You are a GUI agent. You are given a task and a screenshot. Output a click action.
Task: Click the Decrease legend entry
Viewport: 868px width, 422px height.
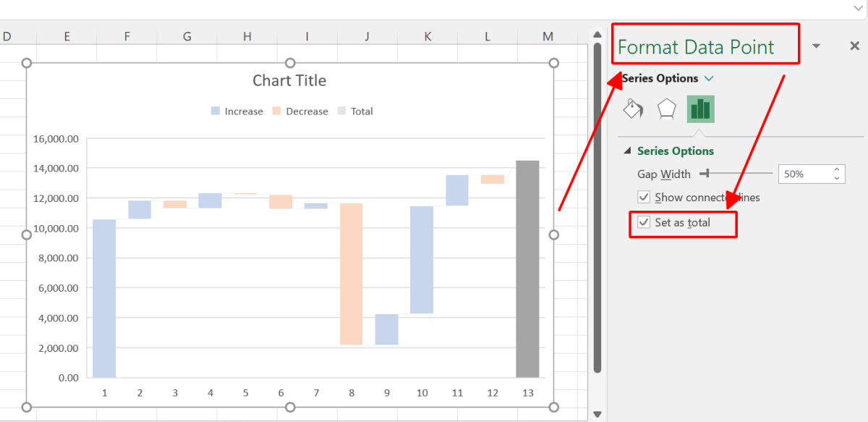pyautogui.click(x=300, y=111)
